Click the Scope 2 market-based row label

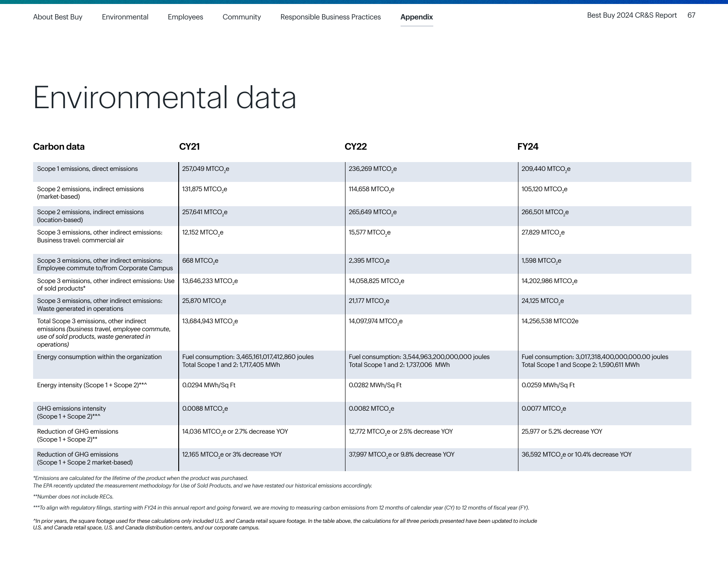(x=90, y=193)
